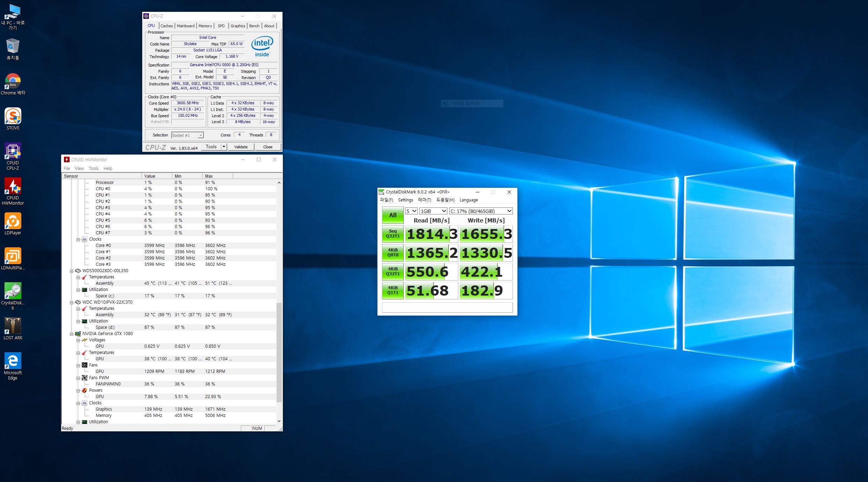Screen dimensions: 868x482
Task: Collapse the WDS500G2X0C-00L350 drive tree node
Action: 71,271
